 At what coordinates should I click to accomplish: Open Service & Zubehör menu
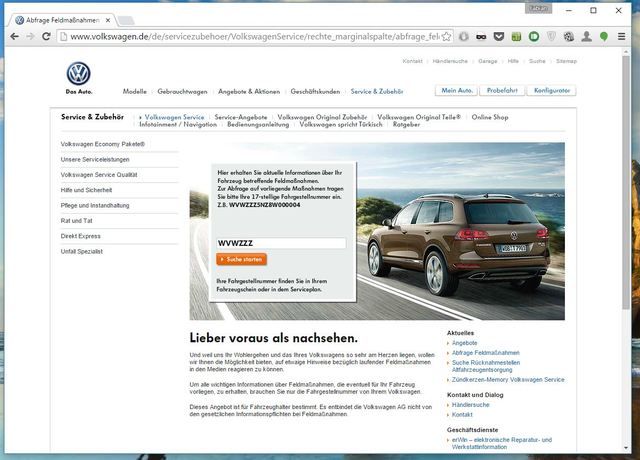coord(377,91)
